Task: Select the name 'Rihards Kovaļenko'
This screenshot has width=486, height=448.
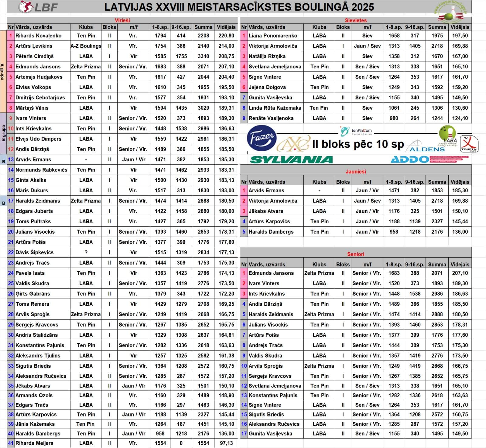Action: [38, 36]
